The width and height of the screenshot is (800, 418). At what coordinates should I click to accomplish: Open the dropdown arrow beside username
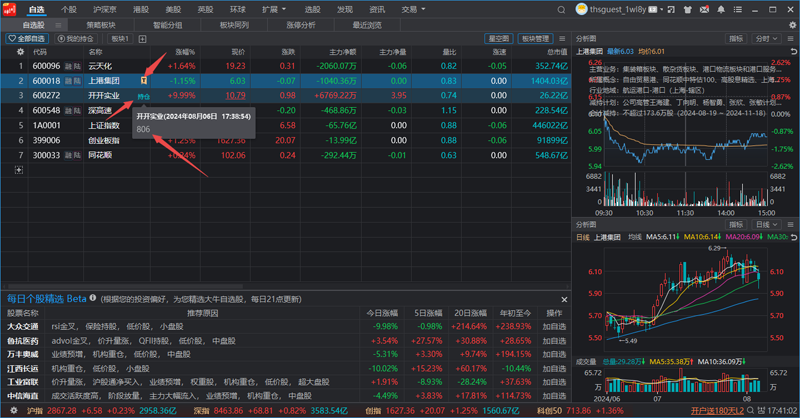pyautogui.click(x=661, y=9)
